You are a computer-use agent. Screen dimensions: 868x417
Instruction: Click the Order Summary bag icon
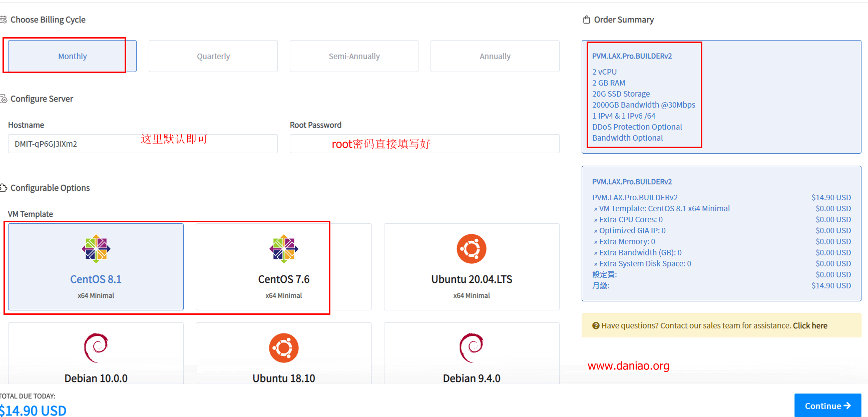(x=587, y=20)
